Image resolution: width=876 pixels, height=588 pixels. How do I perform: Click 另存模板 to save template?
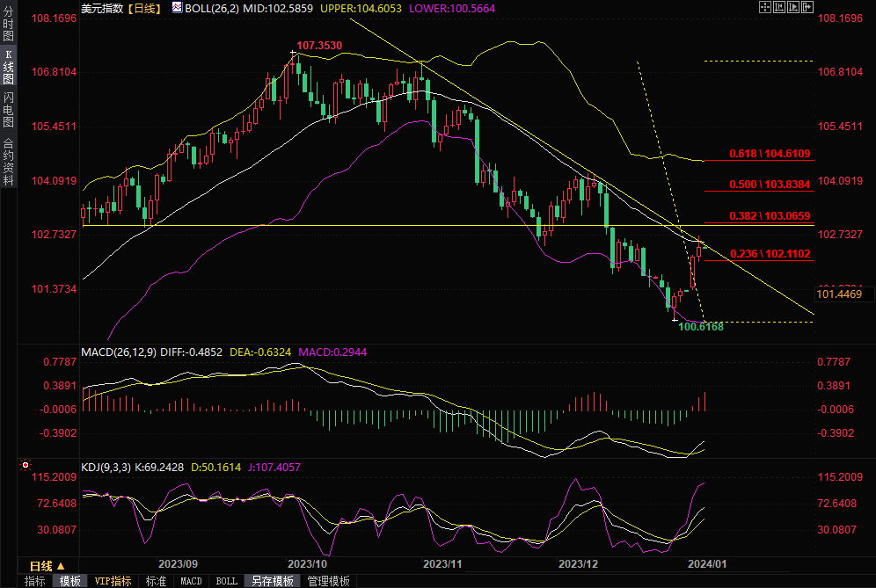click(x=272, y=581)
